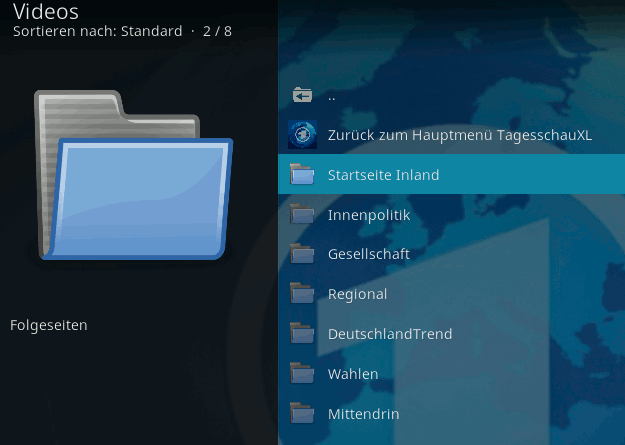625x445 pixels.
Task: Click the folder icon beside Wahlen
Action: (302, 373)
